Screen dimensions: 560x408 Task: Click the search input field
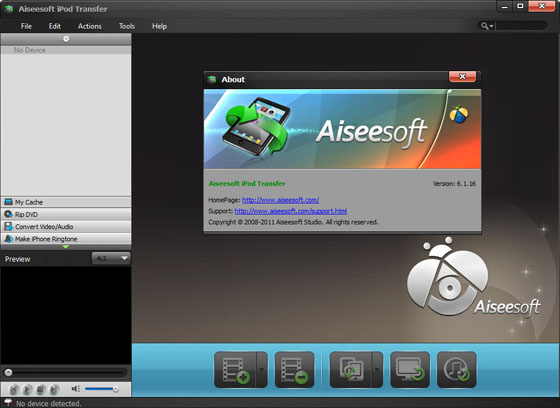point(521,26)
